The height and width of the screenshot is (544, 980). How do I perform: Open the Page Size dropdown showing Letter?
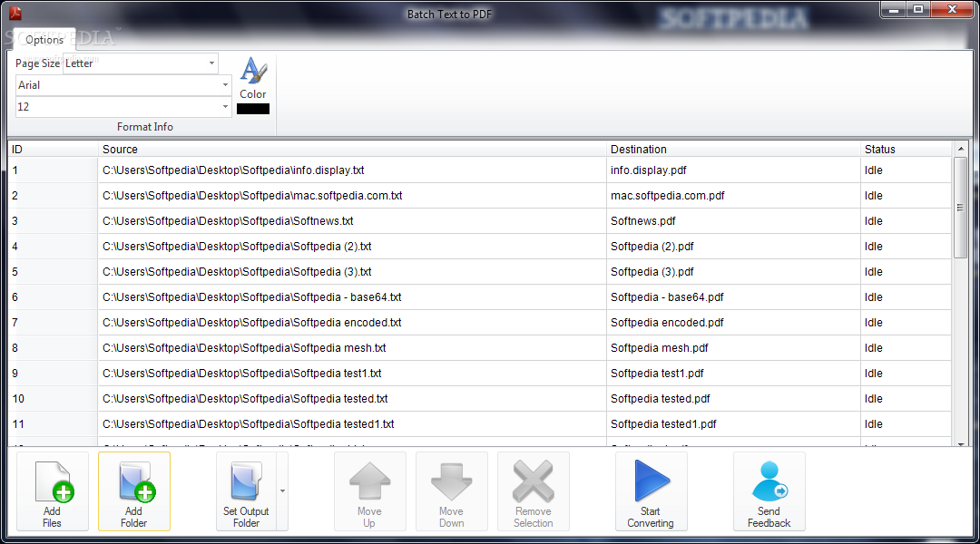pyautogui.click(x=141, y=63)
